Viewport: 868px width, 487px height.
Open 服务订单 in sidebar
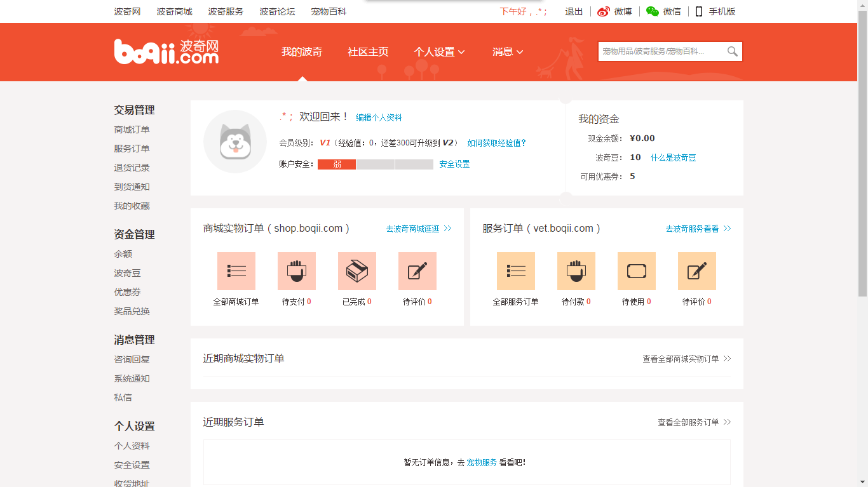click(132, 149)
